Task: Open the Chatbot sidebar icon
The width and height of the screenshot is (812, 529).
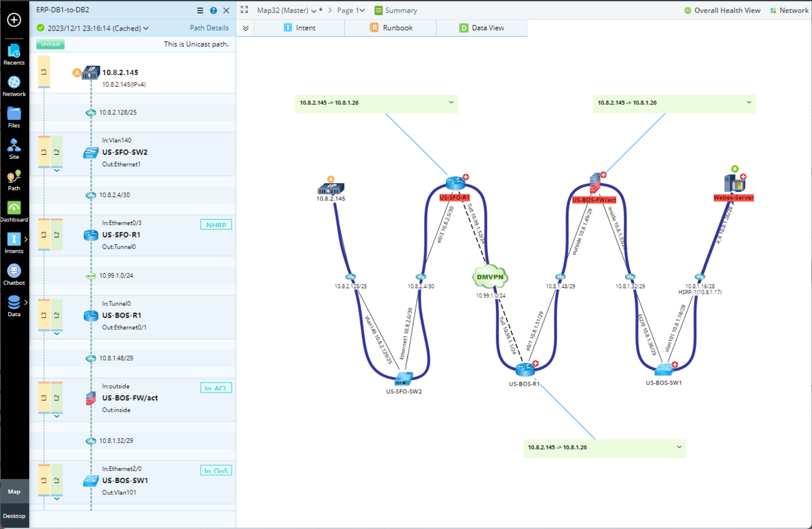Action: pos(14,274)
